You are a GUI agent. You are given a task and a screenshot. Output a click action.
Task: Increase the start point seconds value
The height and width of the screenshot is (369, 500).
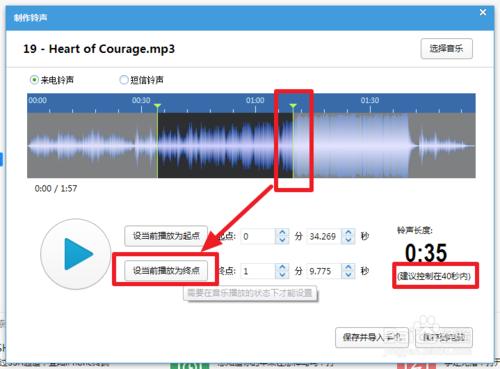coord(348,232)
